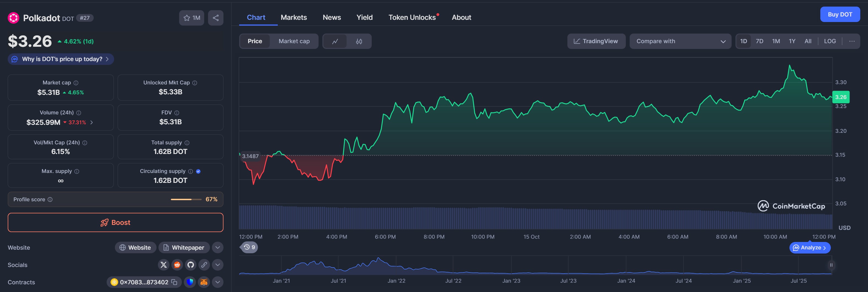Viewport: 868px width, 292px height.
Task: Open Polkadot's Reddit community
Action: click(x=177, y=265)
